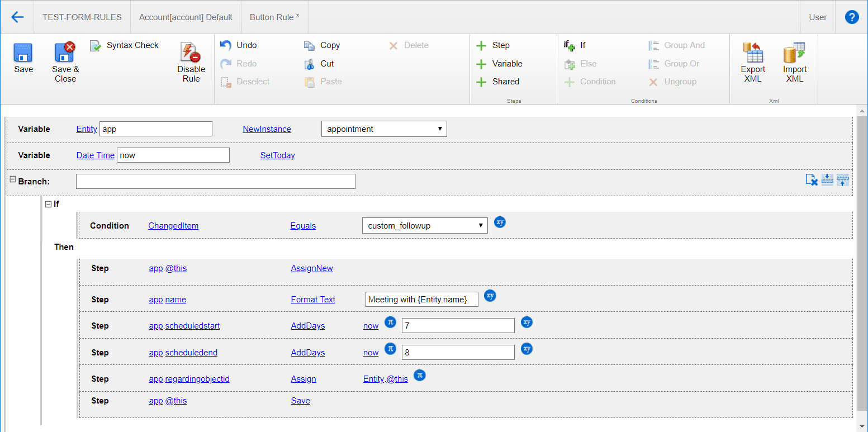Add a Shared variable
Screen dimensions: 868x432
(x=497, y=82)
